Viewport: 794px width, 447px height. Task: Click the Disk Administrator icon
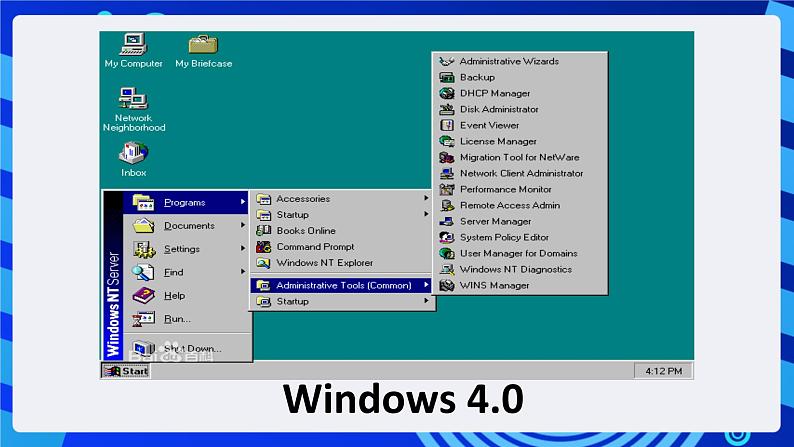447,109
